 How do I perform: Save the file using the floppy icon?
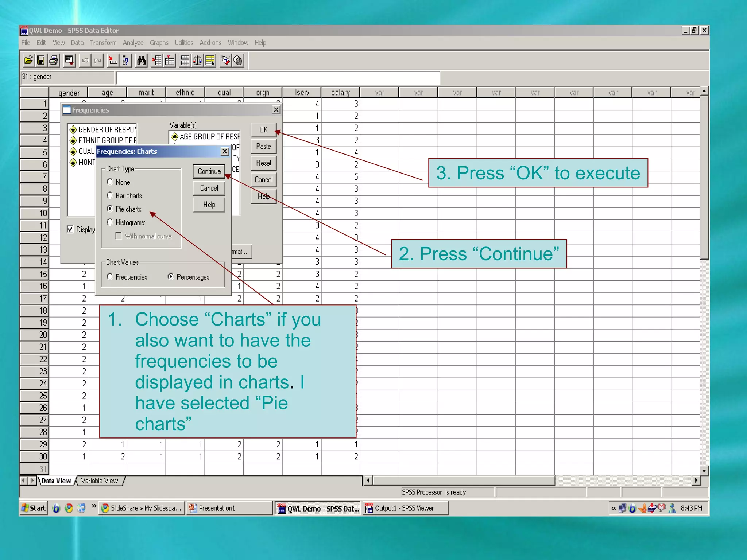pyautogui.click(x=41, y=60)
